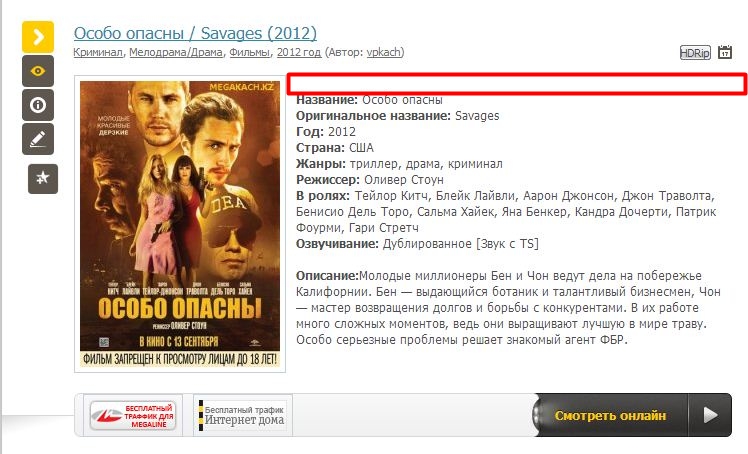This screenshot has height=454, width=748.
Task: Click the pencil edit icon
Action: tap(38, 139)
